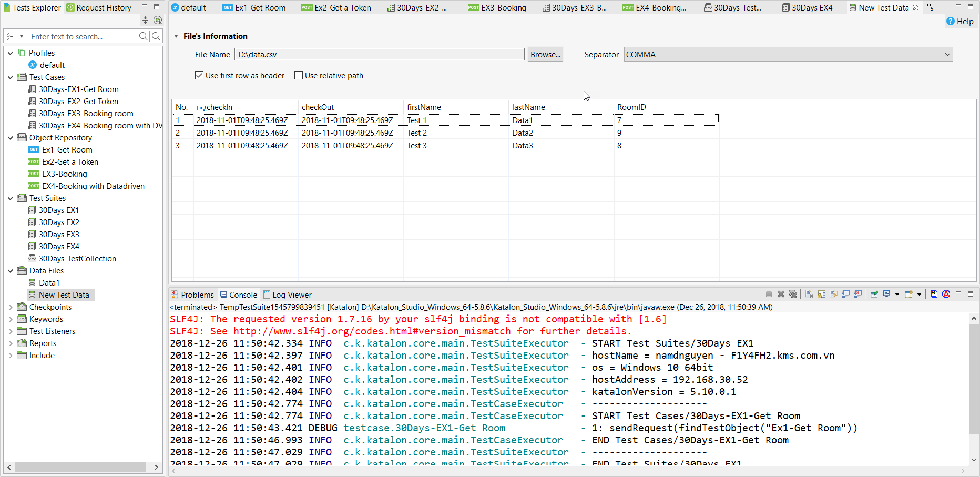Switch to the Request History tab
980x477 pixels.
99,8
